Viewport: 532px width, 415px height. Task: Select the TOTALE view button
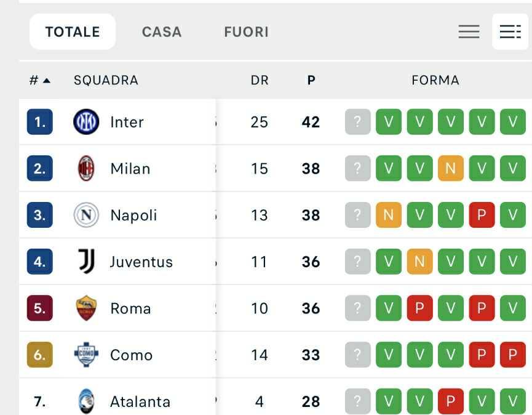point(72,31)
